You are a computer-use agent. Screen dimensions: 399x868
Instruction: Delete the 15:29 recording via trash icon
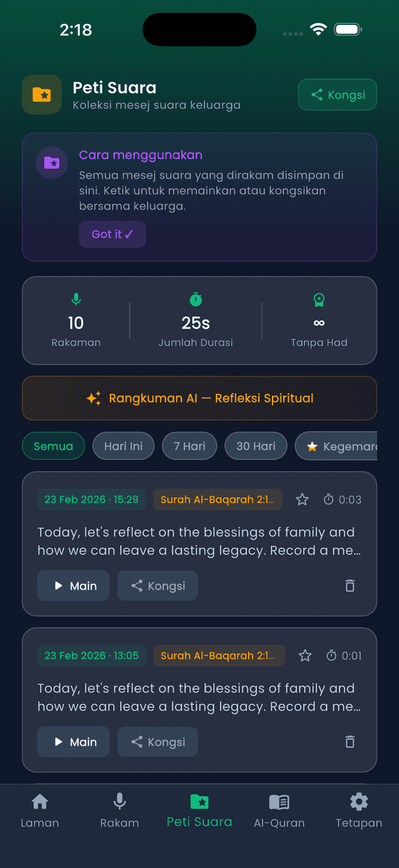coord(350,586)
